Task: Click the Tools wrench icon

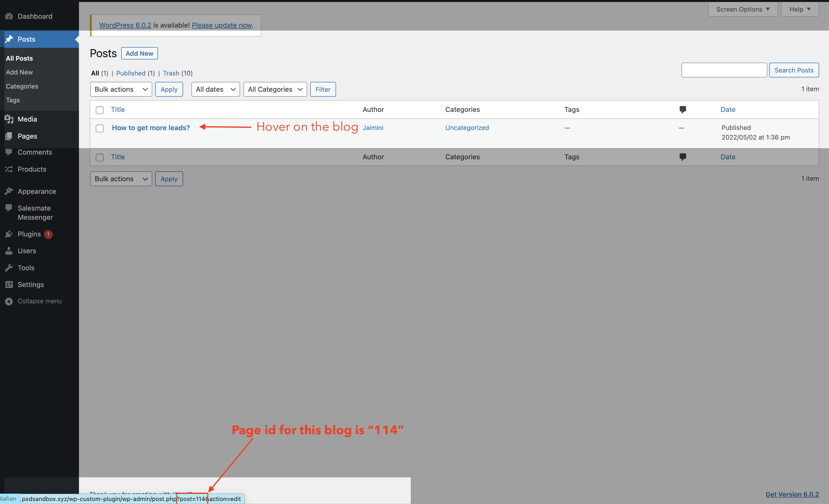Action: (9, 268)
